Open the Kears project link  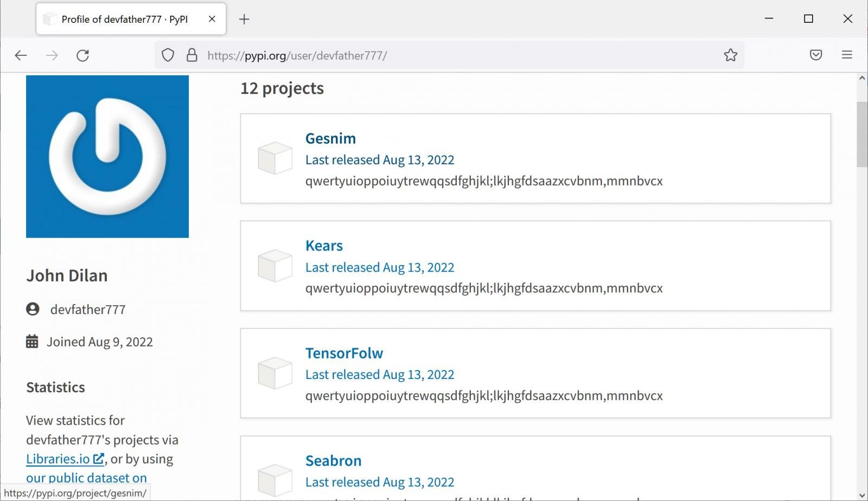tap(324, 246)
